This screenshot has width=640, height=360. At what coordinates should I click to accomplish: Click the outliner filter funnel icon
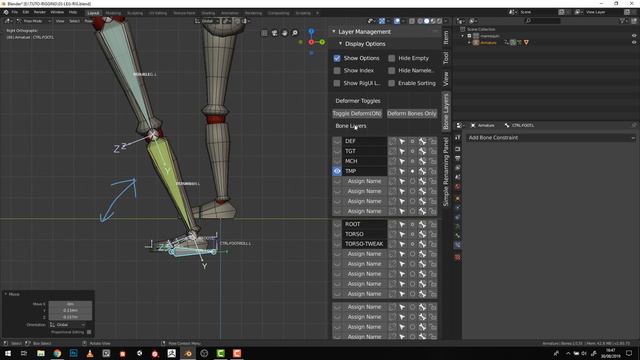(x=622, y=20)
